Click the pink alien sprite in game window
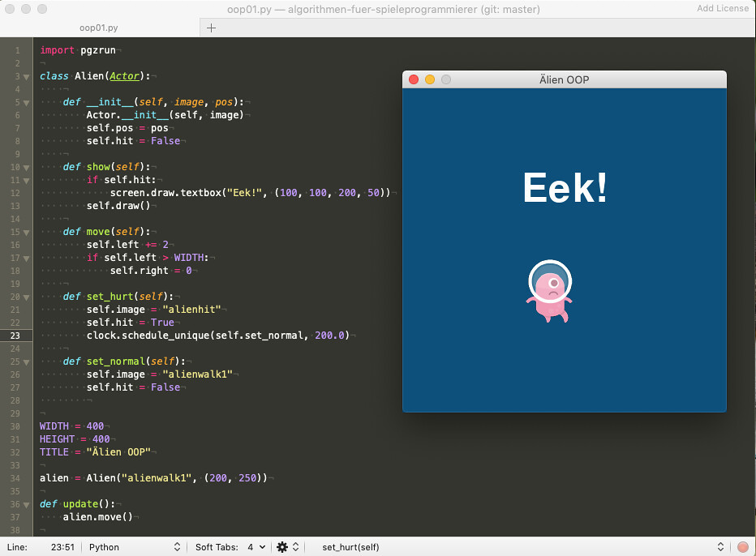 (x=549, y=291)
